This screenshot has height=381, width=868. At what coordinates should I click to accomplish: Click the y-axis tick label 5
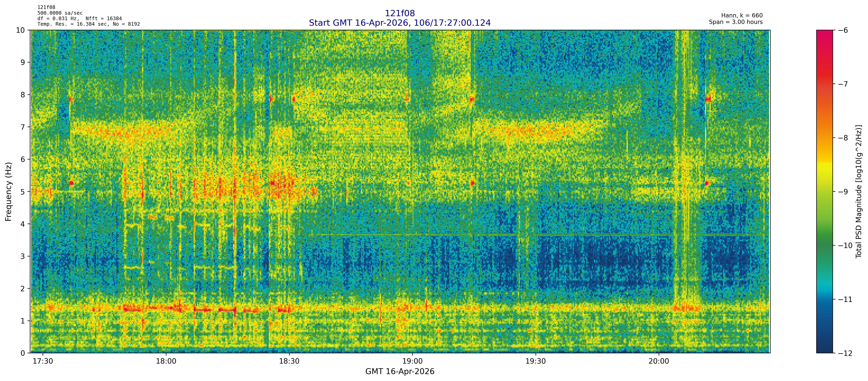coord(23,192)
